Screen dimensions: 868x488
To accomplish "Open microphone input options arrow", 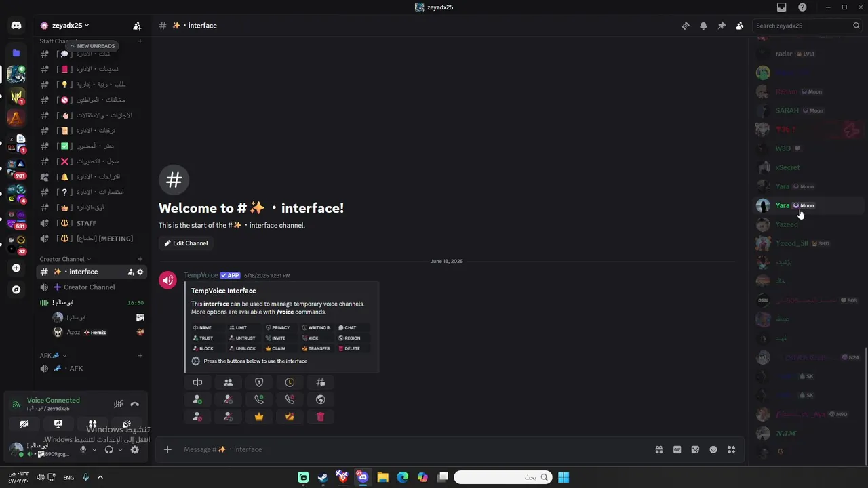I will coord(94,449).
